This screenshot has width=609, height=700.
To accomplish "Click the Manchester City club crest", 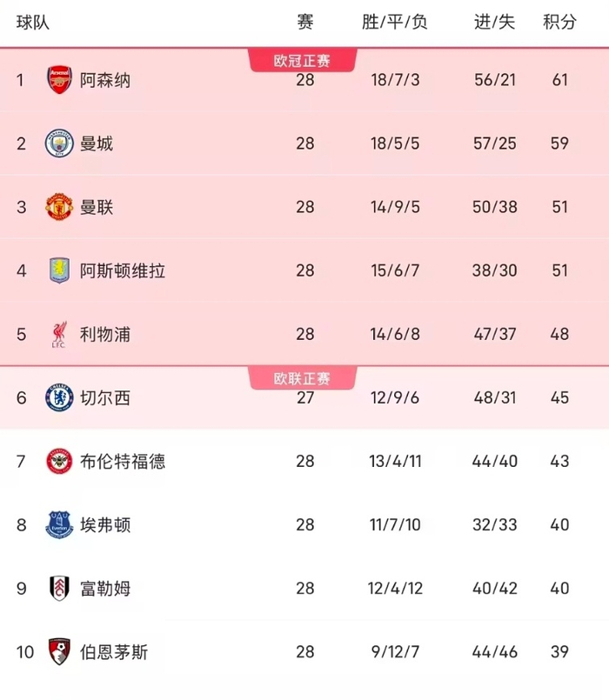I will point(59,143).
